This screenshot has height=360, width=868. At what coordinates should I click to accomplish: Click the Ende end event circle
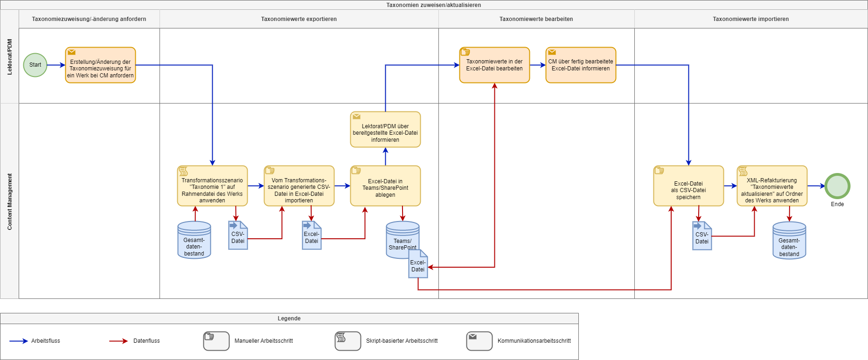click(837, 186)
